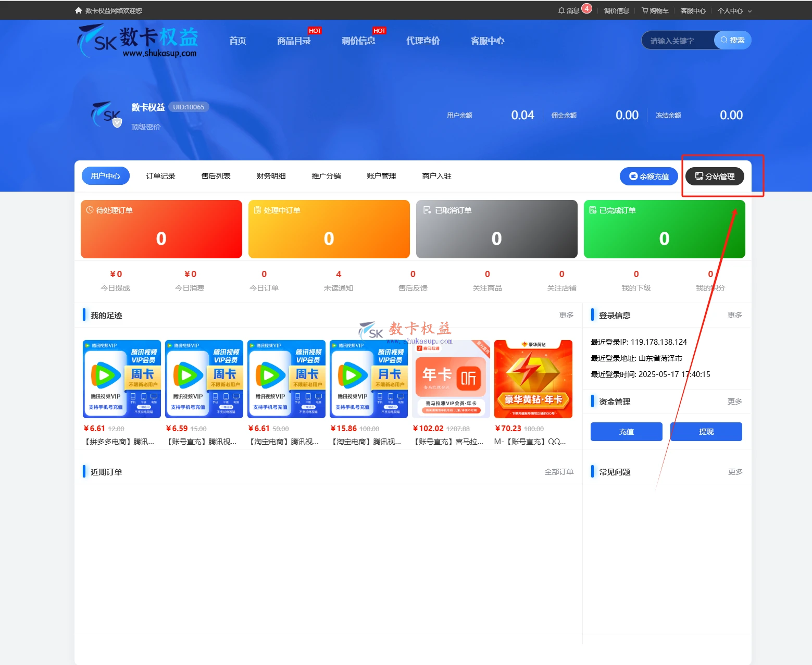Click 今日消费 statistic

(x=190, y=281)
